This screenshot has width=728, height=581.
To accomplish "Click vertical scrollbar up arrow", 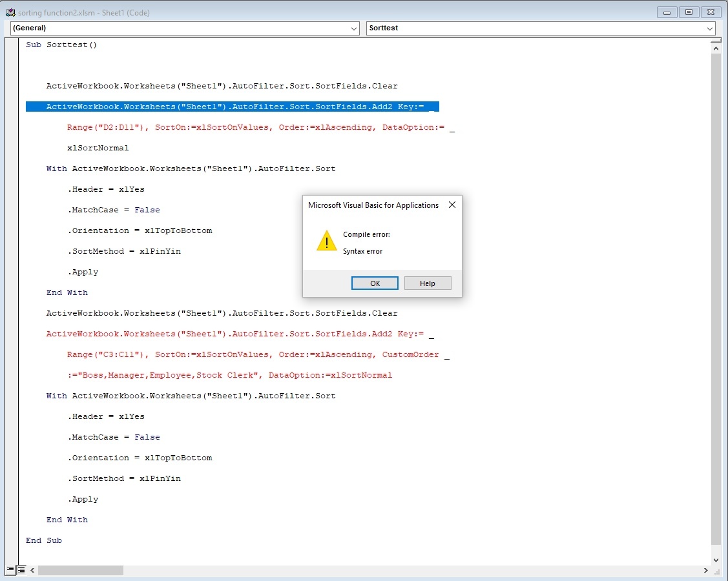I will click(716, 48).
